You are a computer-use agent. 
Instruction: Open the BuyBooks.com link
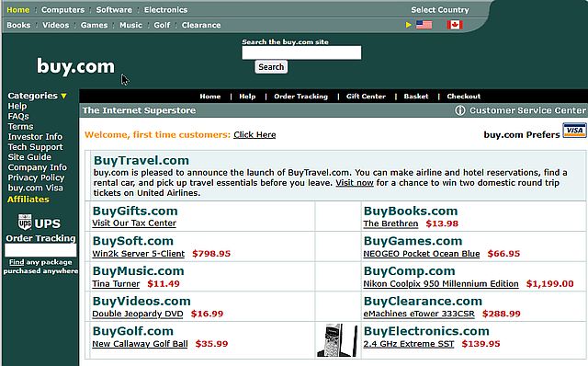(x=411, y=211)
